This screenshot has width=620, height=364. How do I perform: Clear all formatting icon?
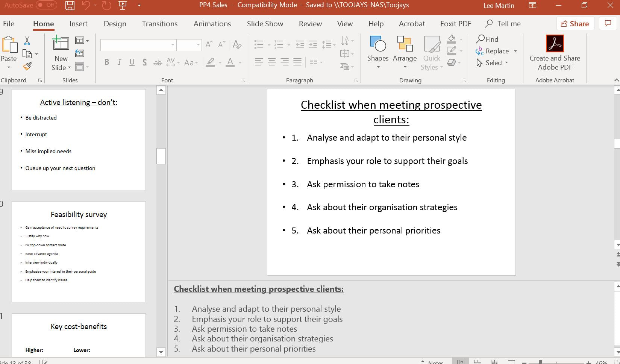click(237, 45)
